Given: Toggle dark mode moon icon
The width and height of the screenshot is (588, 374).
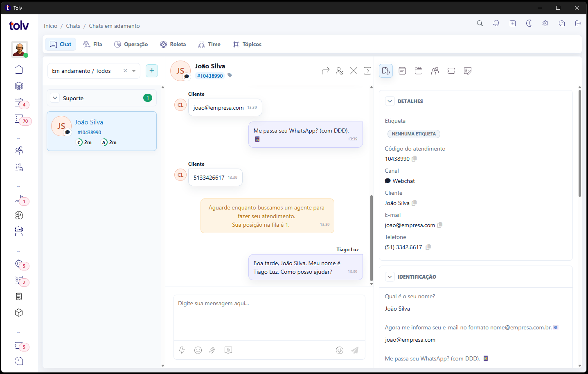Looking at the screenshot, I should coord(529,23).
